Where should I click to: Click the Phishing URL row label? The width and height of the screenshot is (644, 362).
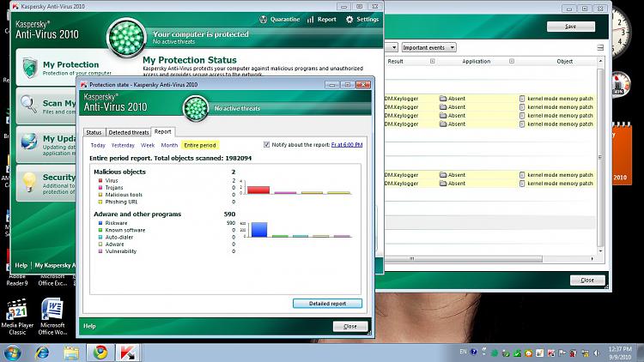tap(121, 202)
